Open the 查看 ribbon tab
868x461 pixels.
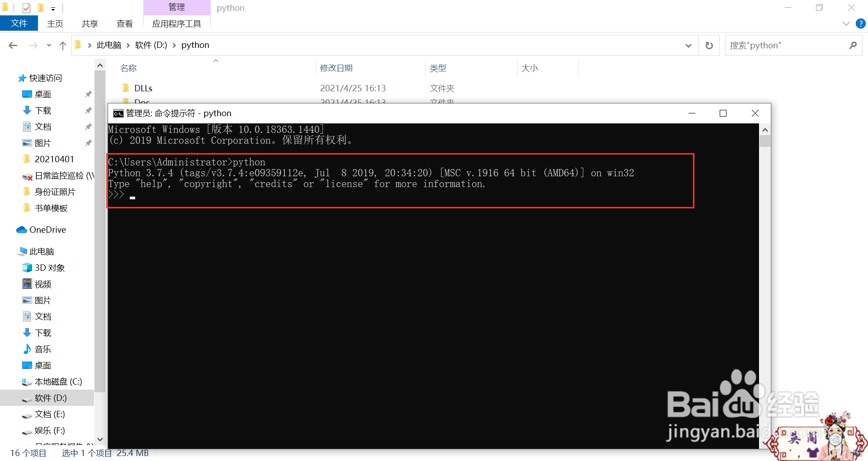[124, 23]
